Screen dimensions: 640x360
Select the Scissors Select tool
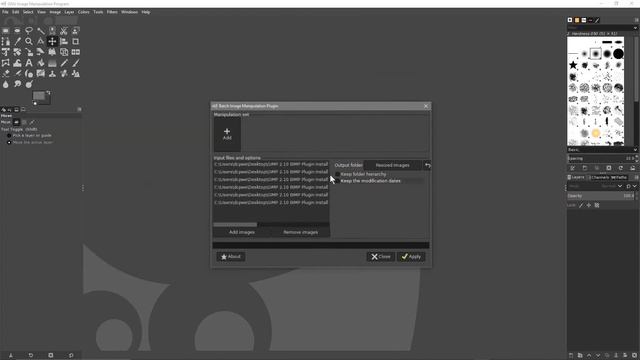(x=64, y=31)
